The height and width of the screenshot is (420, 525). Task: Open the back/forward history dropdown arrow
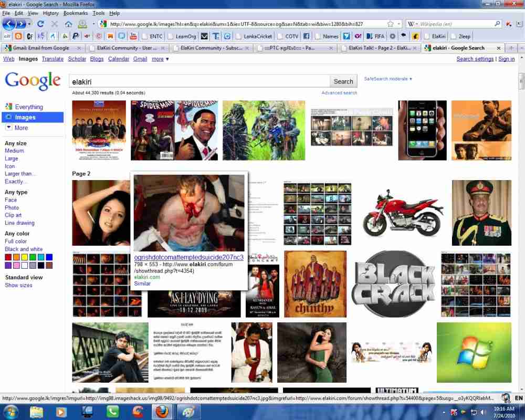pos(29,24)
